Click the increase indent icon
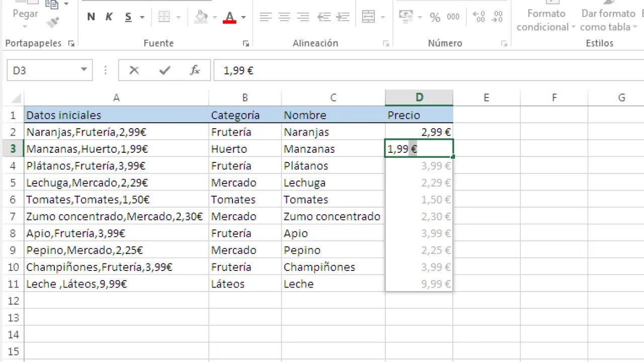This screenshot has width=644, height=362. 343,17
